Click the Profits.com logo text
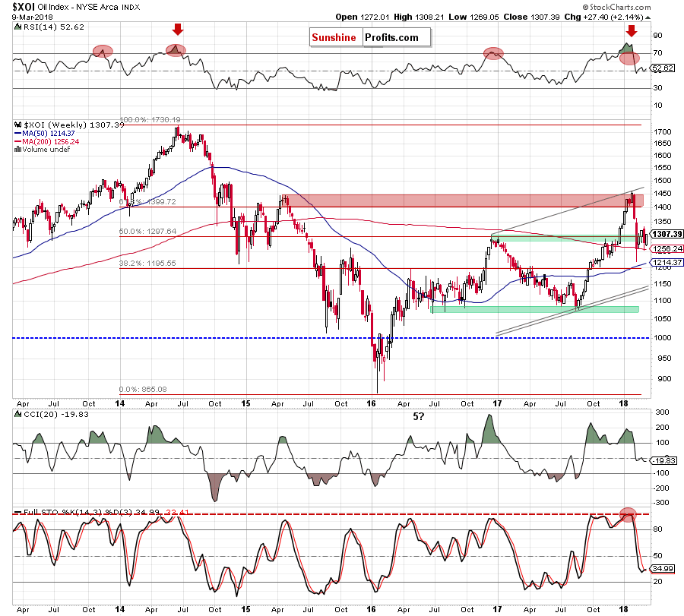The image size is (684, 616). (391, 37)
